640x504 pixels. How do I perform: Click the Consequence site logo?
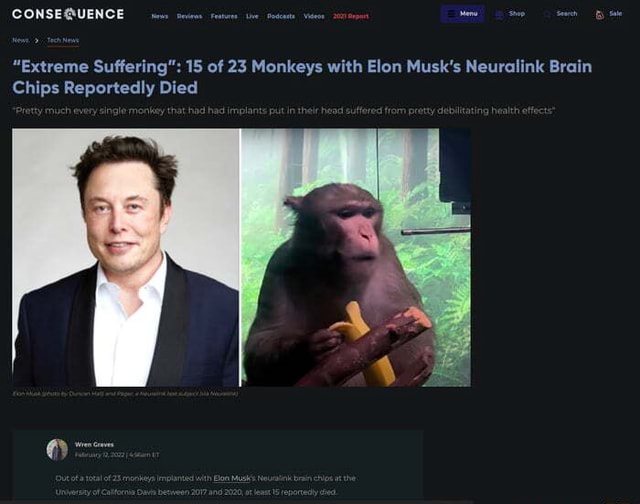click(68, 14)
